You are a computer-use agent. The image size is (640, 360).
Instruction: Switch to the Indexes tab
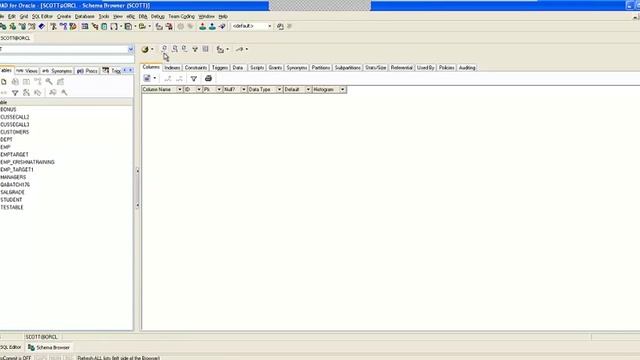[172, 68]
